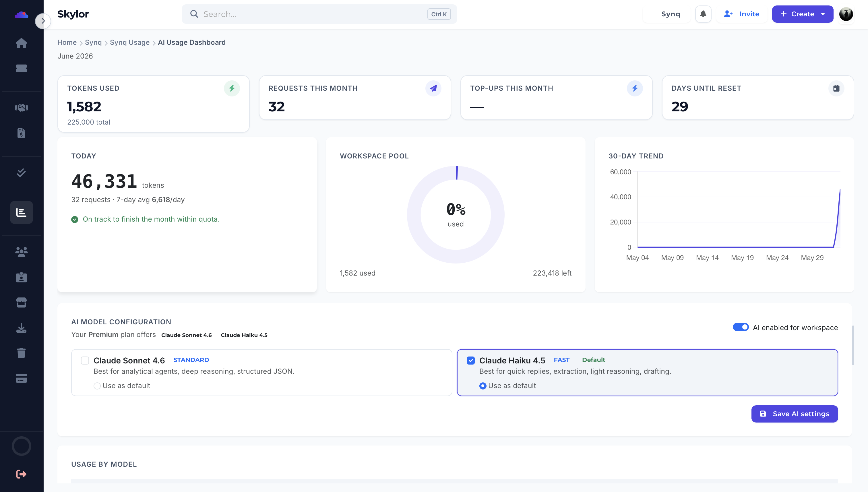Select the active bar-chart usage icon

pos(21,212)
